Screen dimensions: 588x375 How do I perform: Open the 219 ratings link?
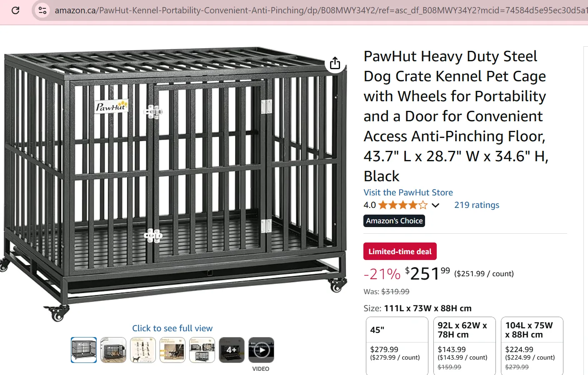pyautogui.click(x=476, y=205)
